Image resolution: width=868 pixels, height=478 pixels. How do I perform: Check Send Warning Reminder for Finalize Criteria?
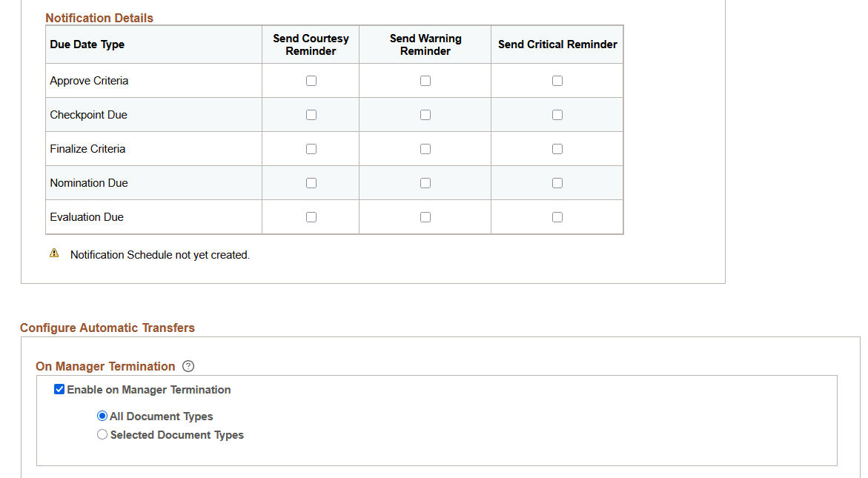point(425,148)
